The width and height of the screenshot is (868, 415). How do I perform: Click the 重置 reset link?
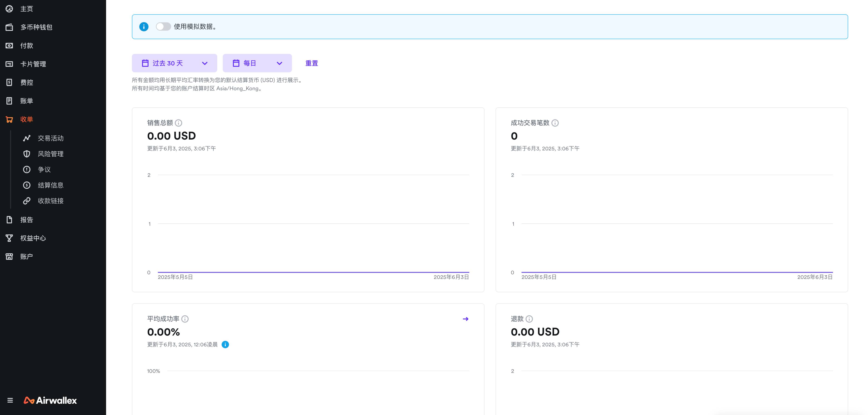pyautogui.click(x=311, y=63)
